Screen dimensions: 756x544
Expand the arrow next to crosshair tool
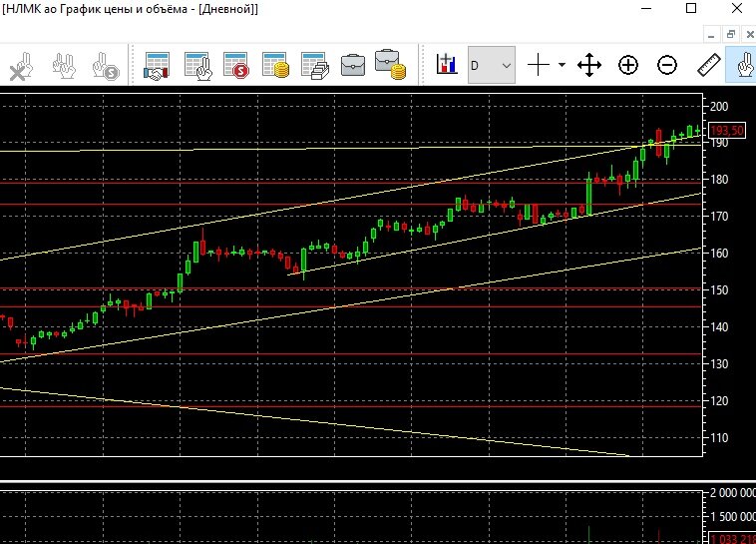(x=562, y=65)
